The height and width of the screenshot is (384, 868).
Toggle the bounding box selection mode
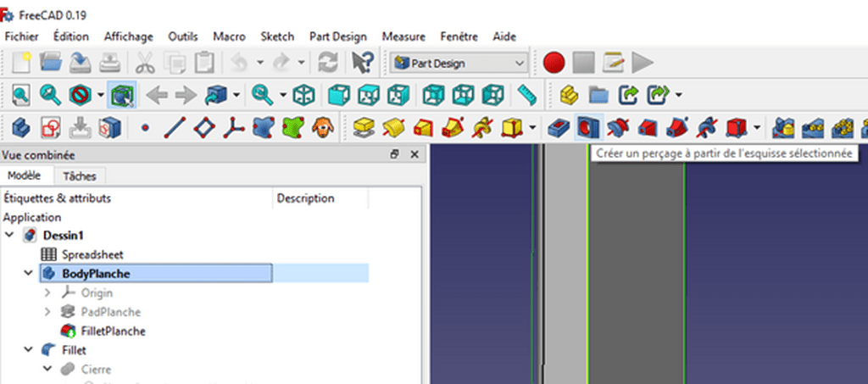(122, 96)
